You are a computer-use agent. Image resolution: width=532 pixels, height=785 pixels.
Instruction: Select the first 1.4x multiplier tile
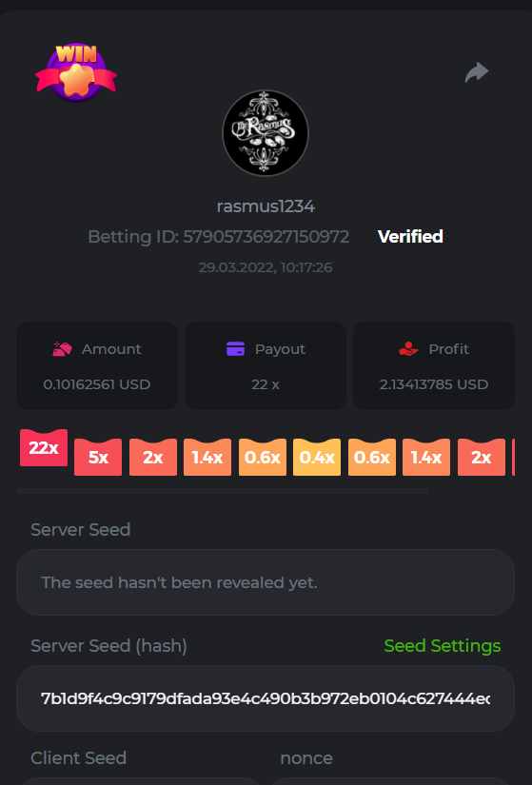207,457
